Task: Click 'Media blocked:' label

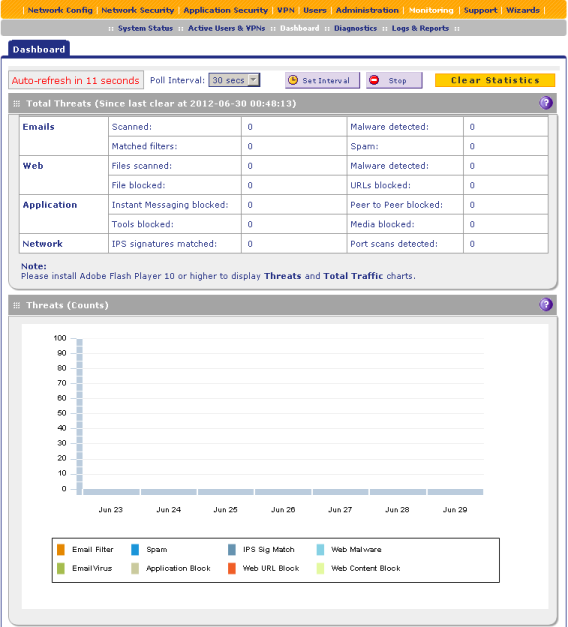Action: pyautogui.click(x=382, y=224)
